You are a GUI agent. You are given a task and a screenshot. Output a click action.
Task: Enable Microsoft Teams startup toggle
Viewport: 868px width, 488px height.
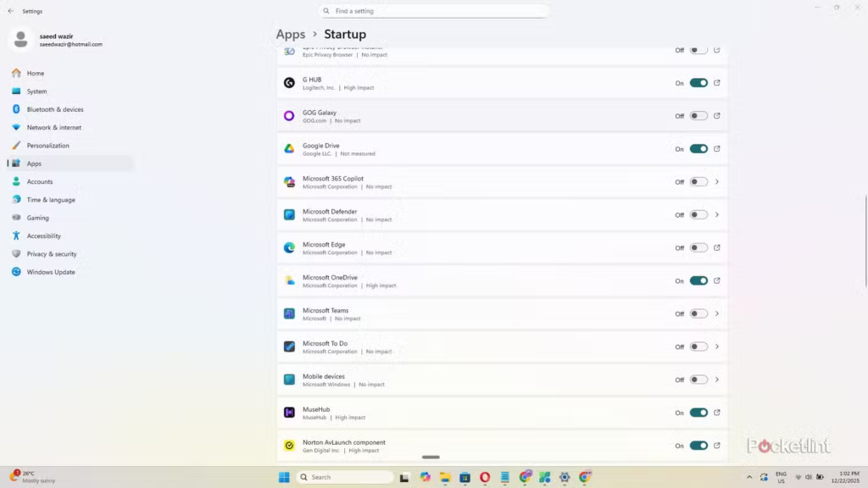pyautogui.click(x=698, y=313)
